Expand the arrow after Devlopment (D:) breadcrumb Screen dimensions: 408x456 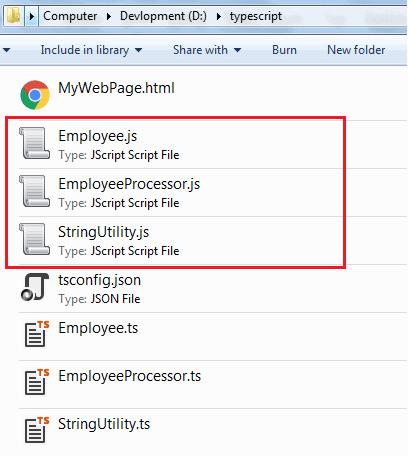(218, 16)
